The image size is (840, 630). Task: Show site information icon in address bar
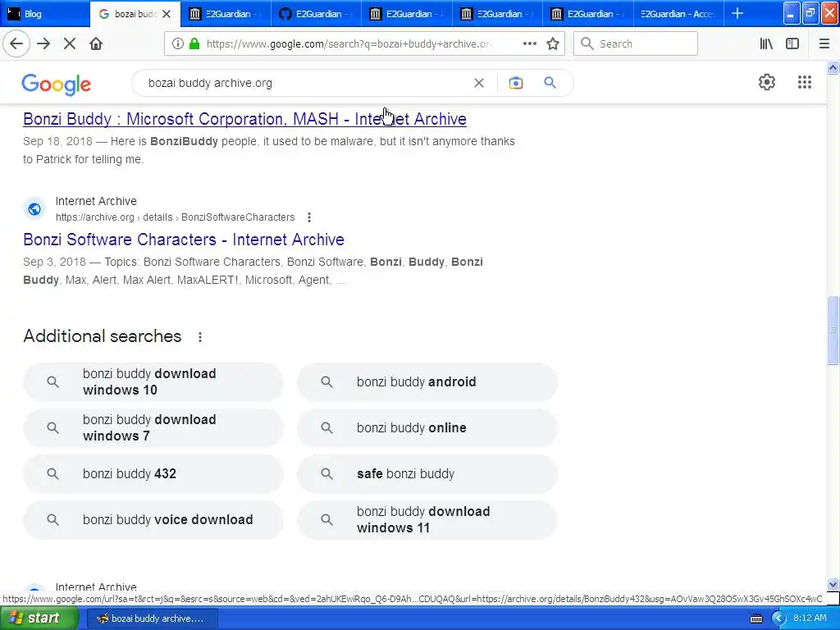177,43
